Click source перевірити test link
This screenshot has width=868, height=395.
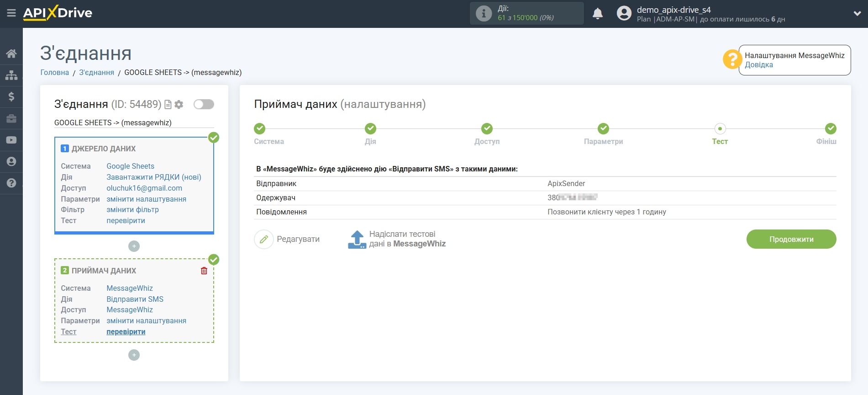point(126,220)
